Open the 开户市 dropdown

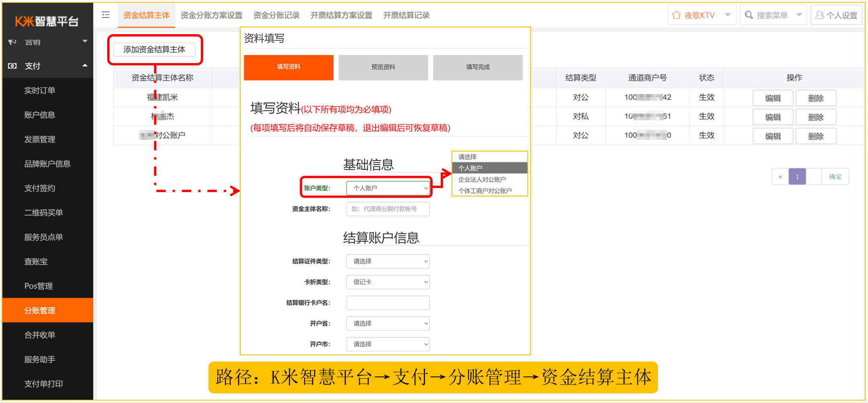[x=388, y=344]
